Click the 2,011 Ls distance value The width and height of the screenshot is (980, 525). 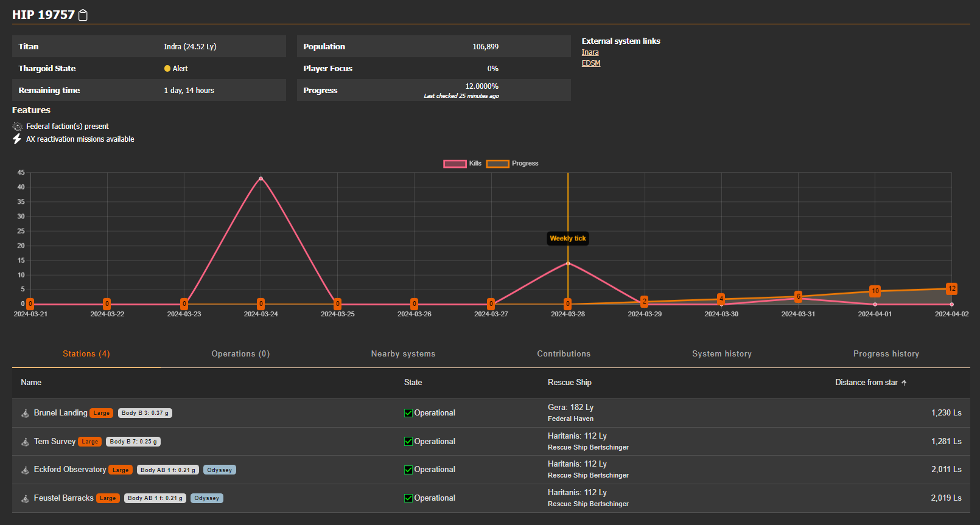(946, 470)
